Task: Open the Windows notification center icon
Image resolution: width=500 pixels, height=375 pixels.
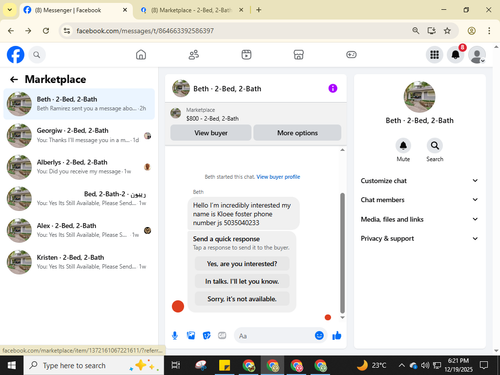Action: [x=484, y=366]
